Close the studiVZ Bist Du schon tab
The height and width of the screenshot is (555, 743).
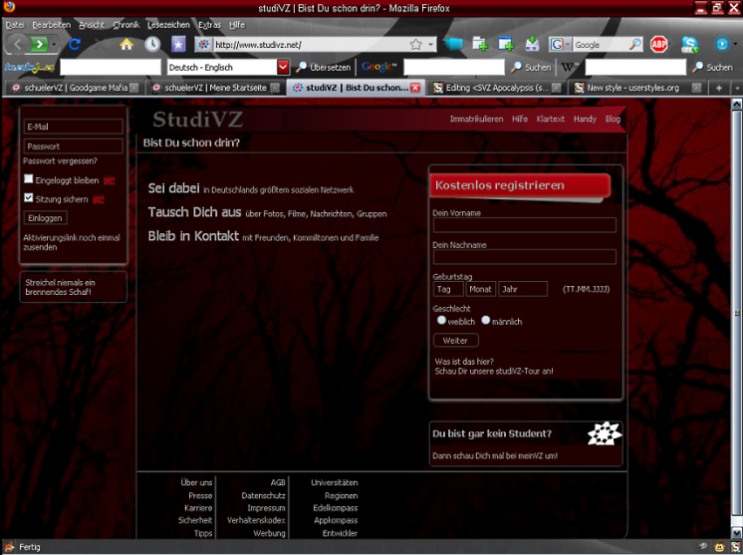415,88
